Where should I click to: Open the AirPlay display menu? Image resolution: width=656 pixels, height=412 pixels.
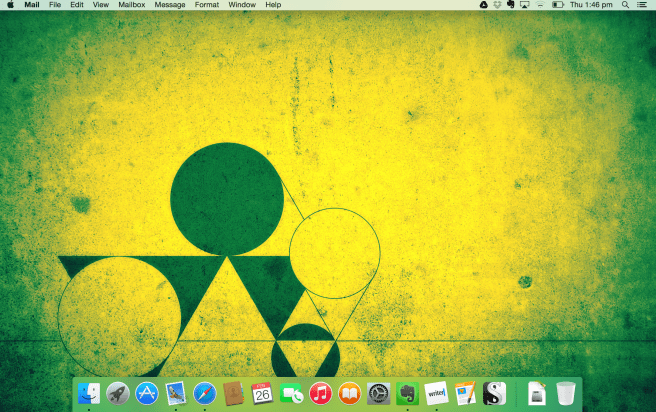524,5
